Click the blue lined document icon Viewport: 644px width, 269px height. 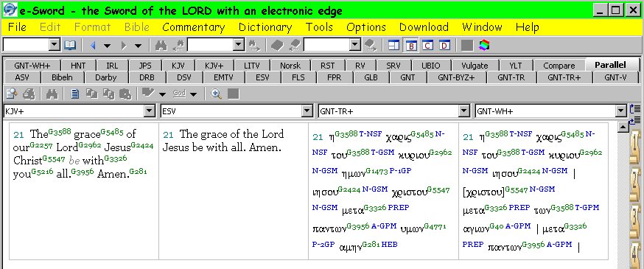pyautogui.click(x=74, y=94)
